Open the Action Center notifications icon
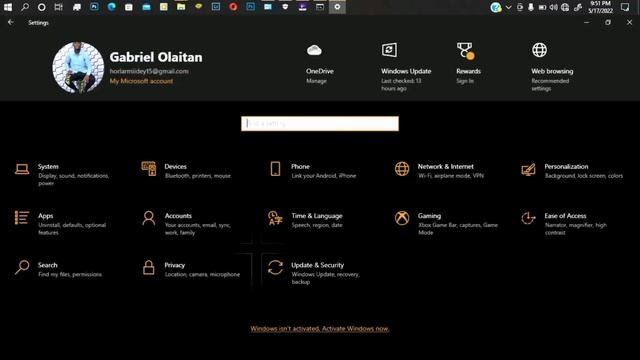This screenshot has height=360, width=640. (625, 7)
